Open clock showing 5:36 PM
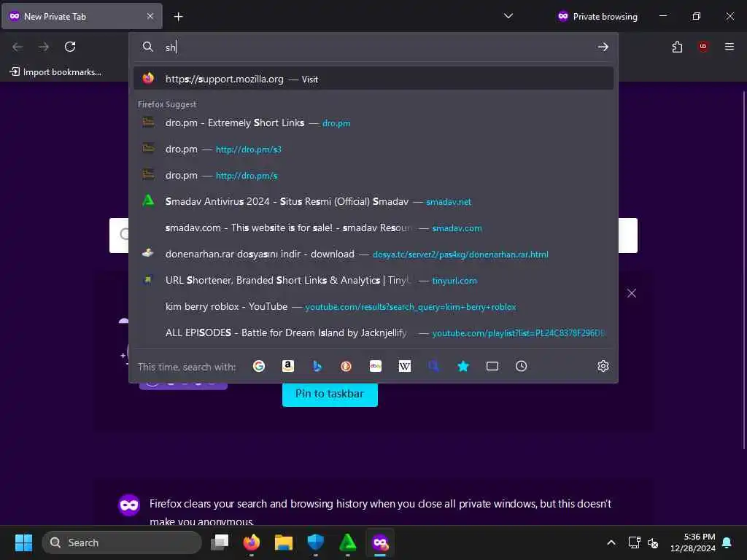Screen dimensions: 747x560 693,542
